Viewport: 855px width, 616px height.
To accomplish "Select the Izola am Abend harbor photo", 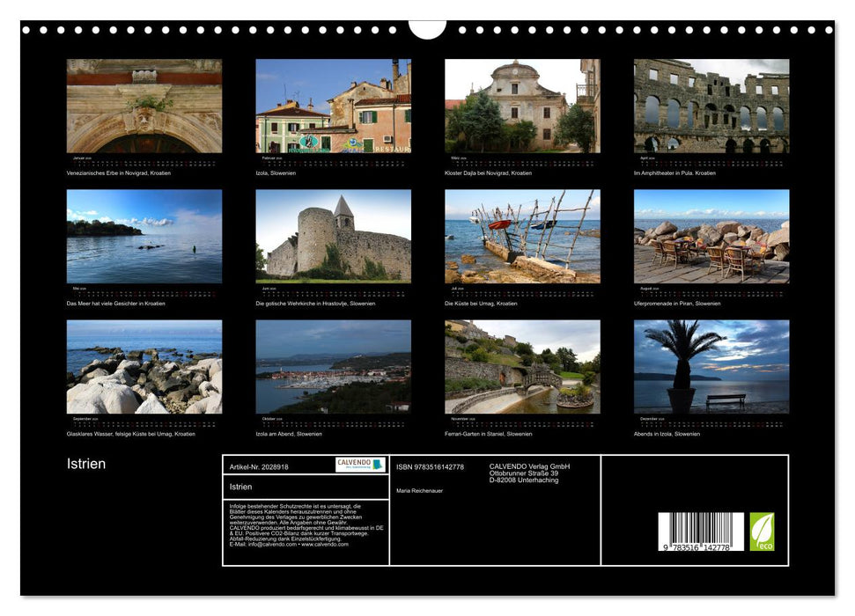I will pyautogui.click(x=333, y=366).
